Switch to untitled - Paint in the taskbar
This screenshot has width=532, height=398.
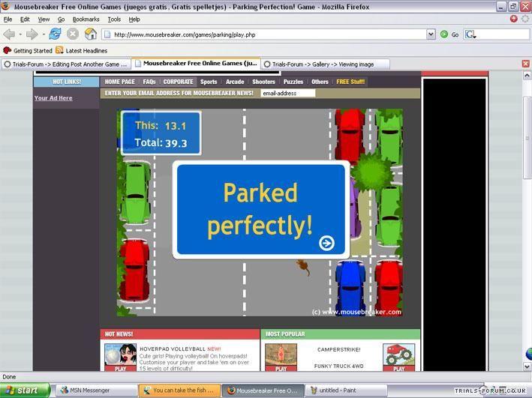pyautogui.click(x=346, y=391)
